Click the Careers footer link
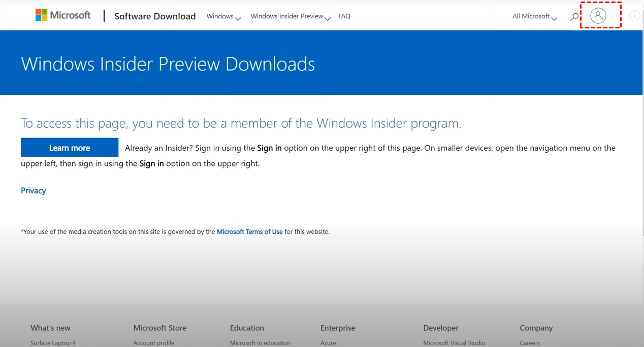Viewport: 644px width, 347px height. (x=530, y=343)
